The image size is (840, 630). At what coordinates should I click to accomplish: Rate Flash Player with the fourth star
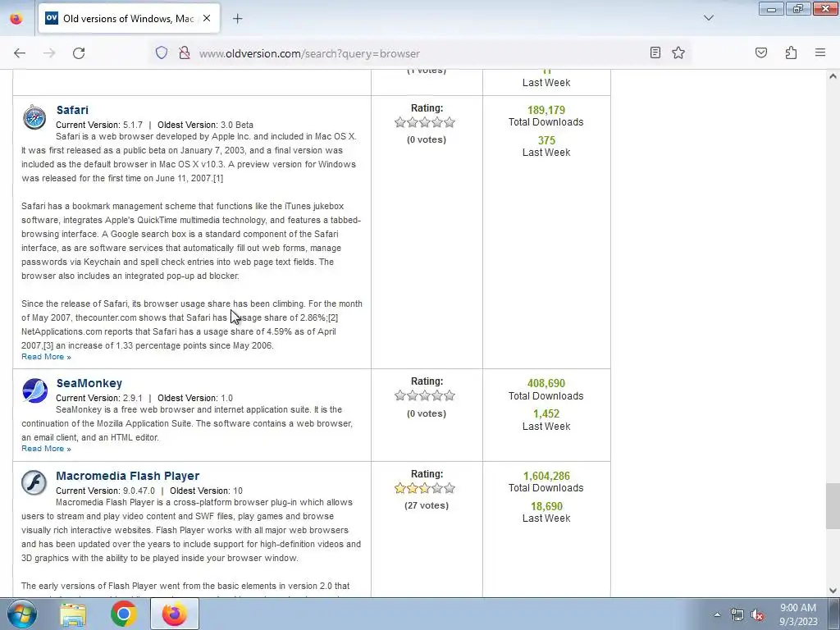coord(437,489)
